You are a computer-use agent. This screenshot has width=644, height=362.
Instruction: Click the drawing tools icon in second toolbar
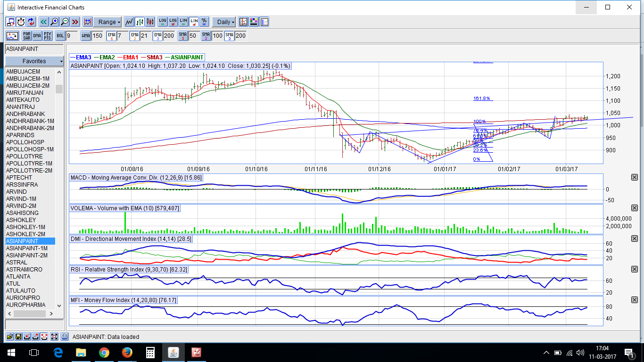click(x=12, y=36)
